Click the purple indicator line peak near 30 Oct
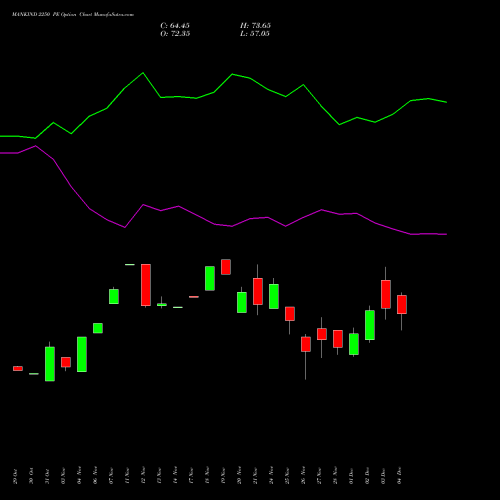The width and height of the screenshot is (500, 500). (36, 146)
